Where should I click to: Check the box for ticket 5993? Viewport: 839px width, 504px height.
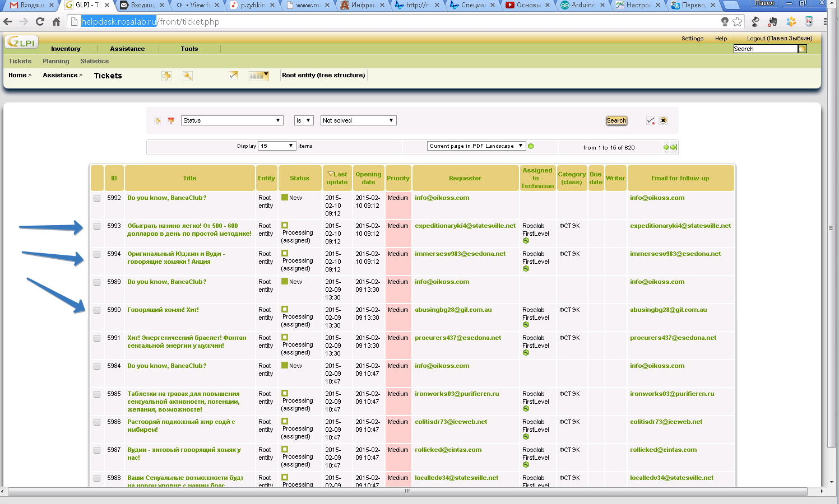[97, 226]
